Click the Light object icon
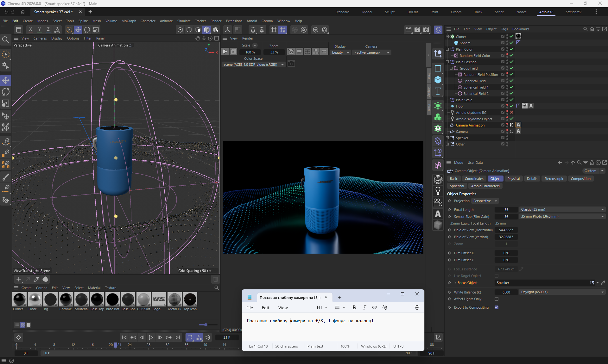608x364 pixels. tap(438, 191)
